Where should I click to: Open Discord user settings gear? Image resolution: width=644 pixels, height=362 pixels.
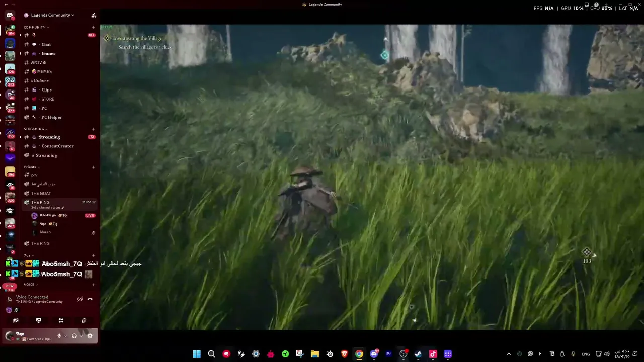pos(90,336)
